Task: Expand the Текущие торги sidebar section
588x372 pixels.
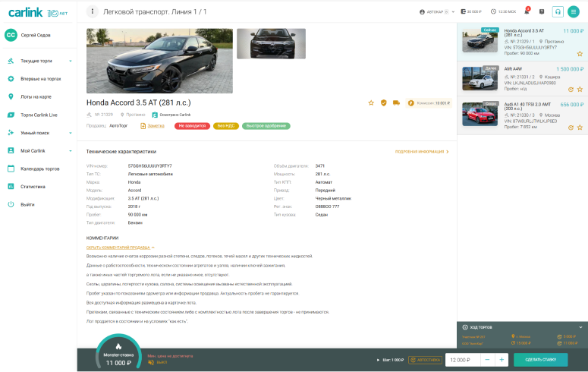Action: (71, 60)
